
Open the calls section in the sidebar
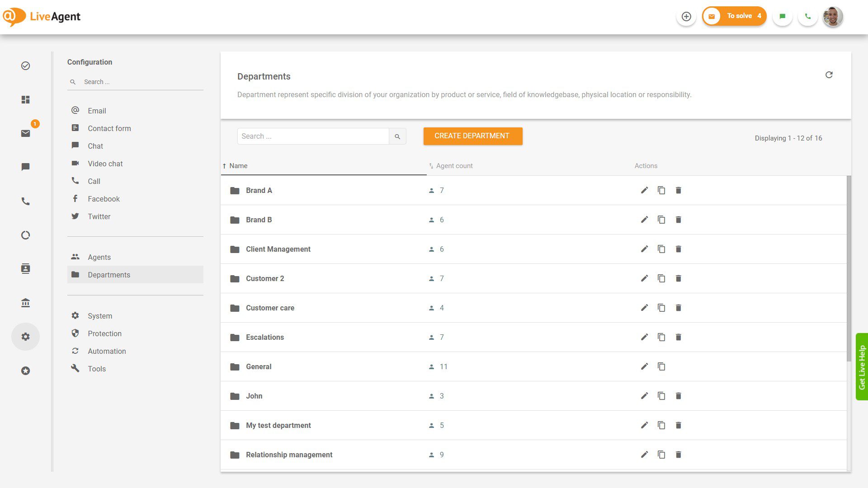pos(25,201)
